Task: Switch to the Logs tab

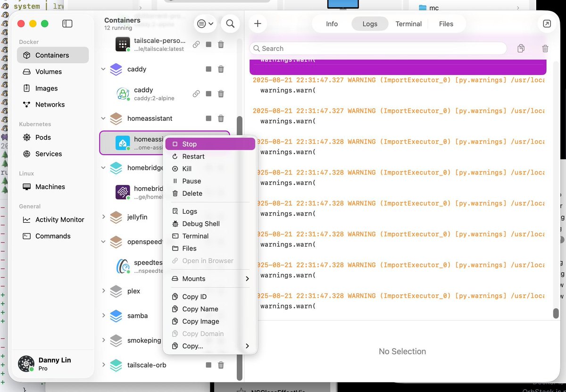Action: 370,24
